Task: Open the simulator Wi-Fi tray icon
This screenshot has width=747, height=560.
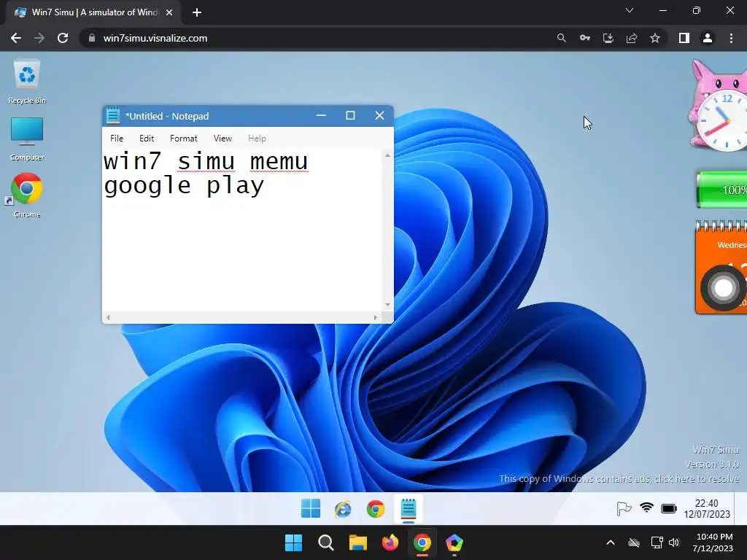Action: (x=646, y=508)
